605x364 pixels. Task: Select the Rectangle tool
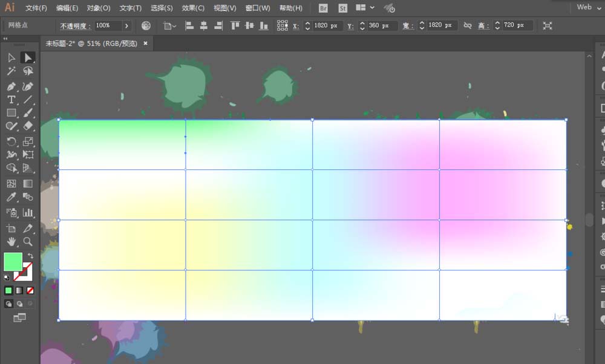coord(11,113)
